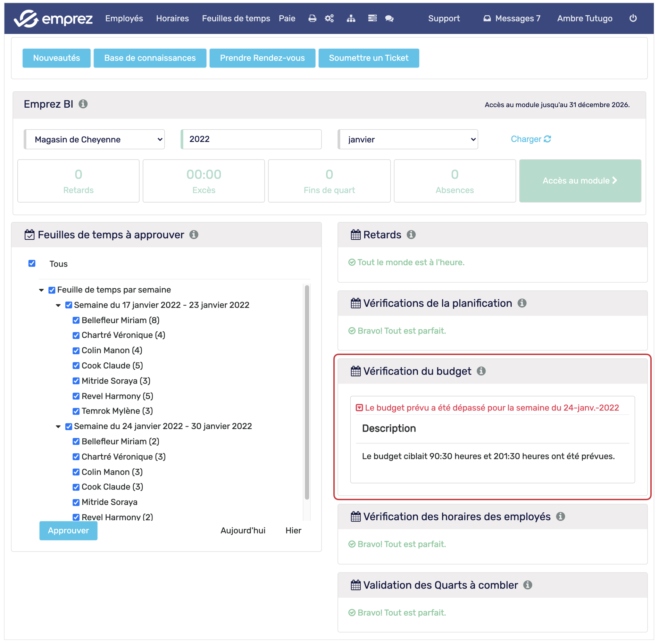659x644 pixels.
Task: Click Soumettre un Ticket button
Action: click(x=369, y=58)
